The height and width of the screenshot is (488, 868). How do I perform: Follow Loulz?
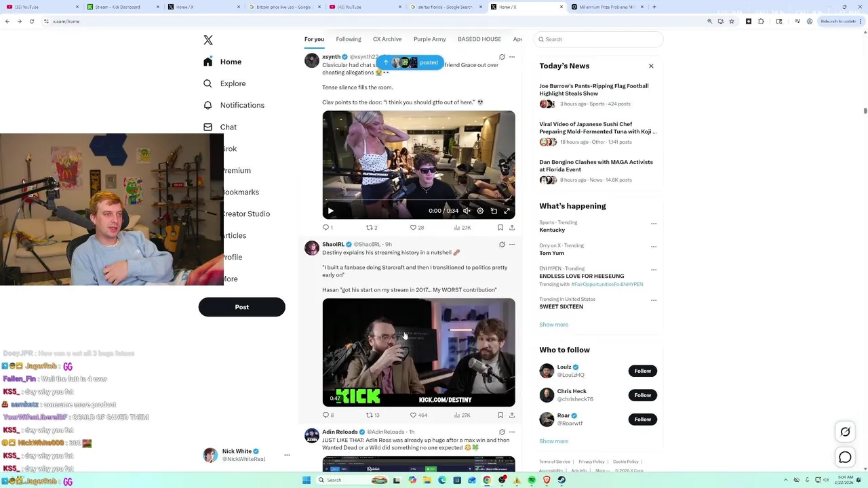click(643, 371)
